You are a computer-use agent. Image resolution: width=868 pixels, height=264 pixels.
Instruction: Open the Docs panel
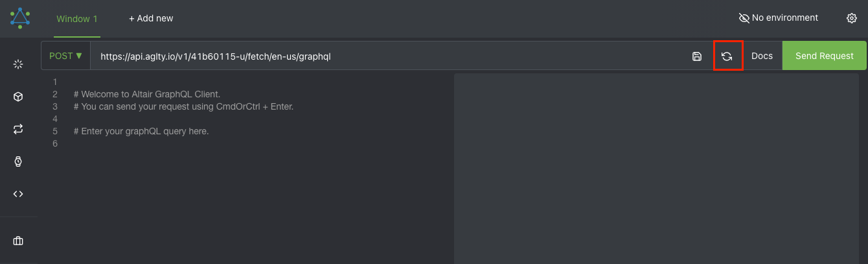762,56
